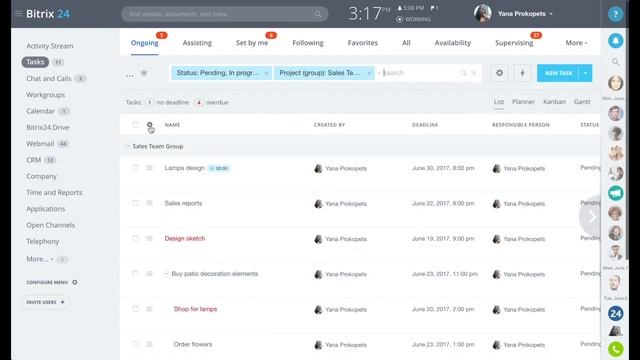This screenshot has width=640, height=360.
Task: Check the Lamps design task checkbox
Action: click(x=135, y=167)
